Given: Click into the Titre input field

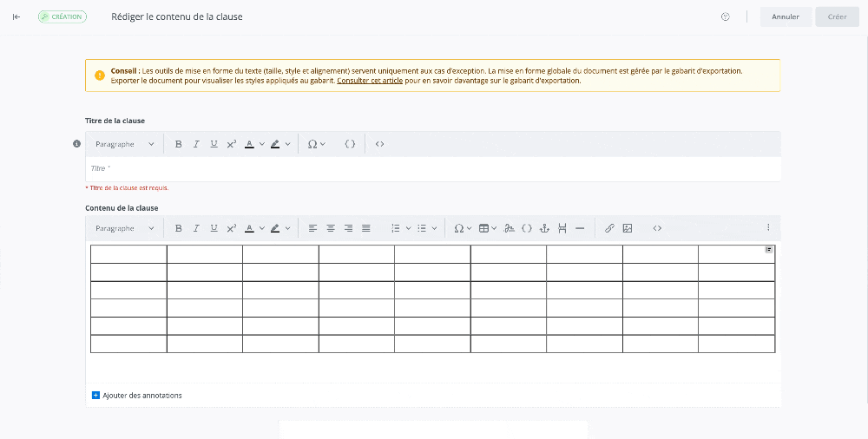Looking at the screenshot, I should point(432,168).
